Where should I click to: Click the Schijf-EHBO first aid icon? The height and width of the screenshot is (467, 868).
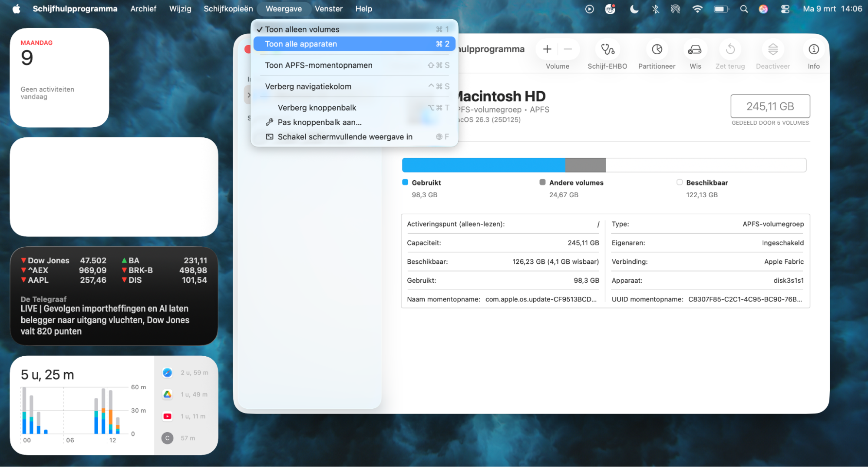(607, 50)
